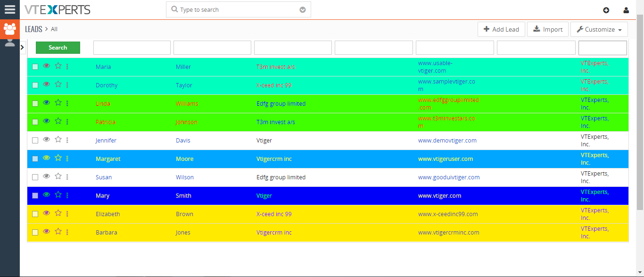Viewport: 644px width, 277px height.
Task: Select the Linda Williams row checkbox
Action: 35,104
